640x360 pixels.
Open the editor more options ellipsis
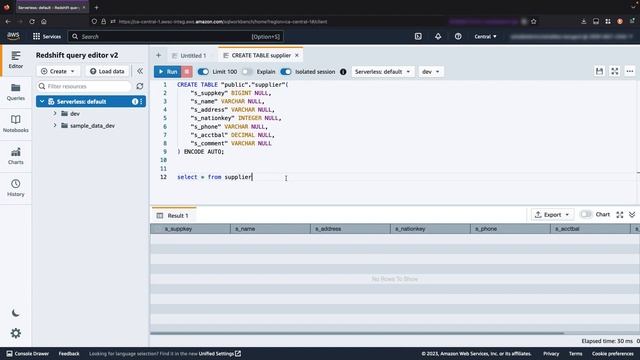pos(630,71)
